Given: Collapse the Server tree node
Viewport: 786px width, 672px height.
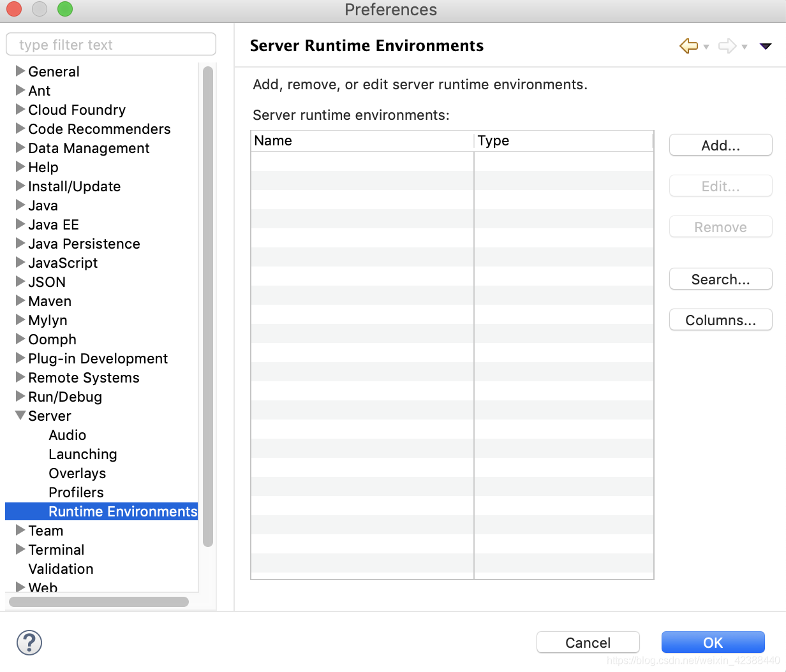Looking at the screenshot, I should [20, 416].
